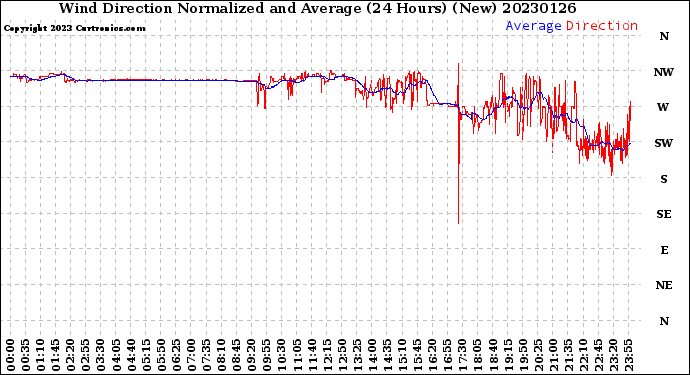Click the 12:15 time label
Screen dimensions: 690x375
[x=327, y=355]
